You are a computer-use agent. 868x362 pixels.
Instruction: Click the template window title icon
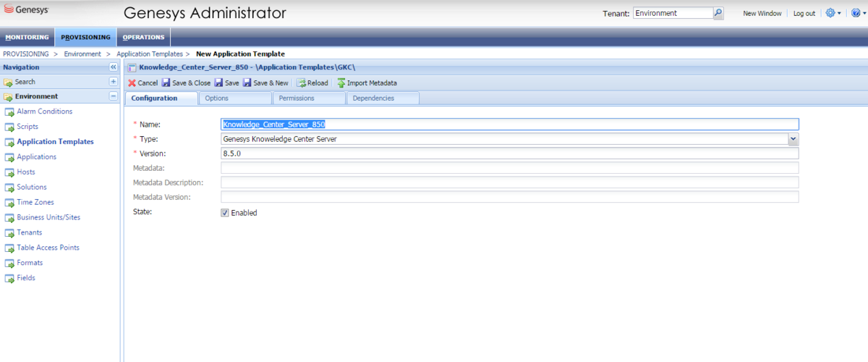pyautogui.click(x=132, y=67)
